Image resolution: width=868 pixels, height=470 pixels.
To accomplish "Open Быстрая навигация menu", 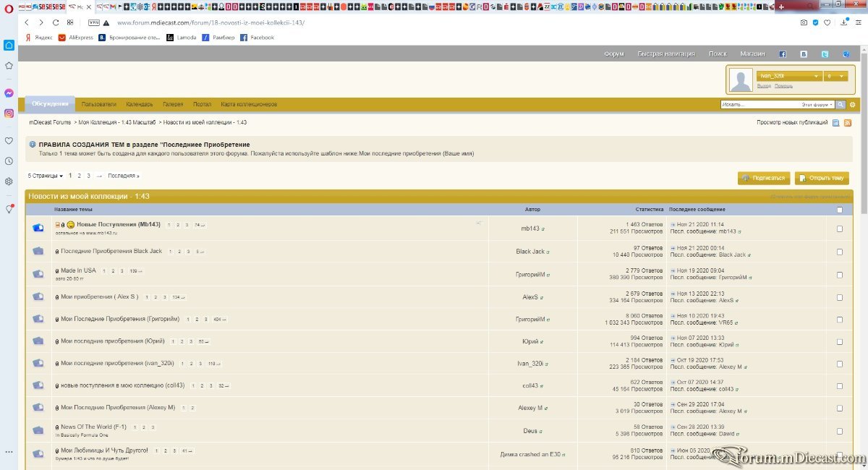I will [666, 54].
